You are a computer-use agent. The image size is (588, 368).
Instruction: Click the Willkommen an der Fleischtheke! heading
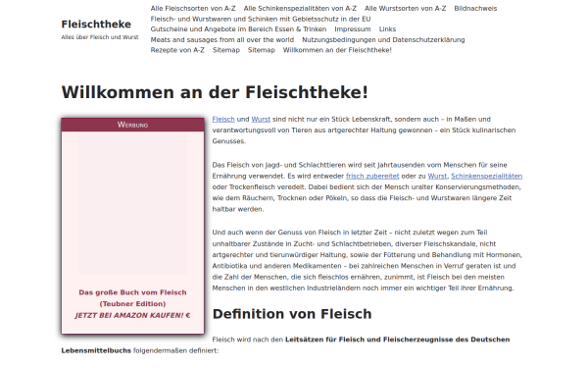[215, 92]
